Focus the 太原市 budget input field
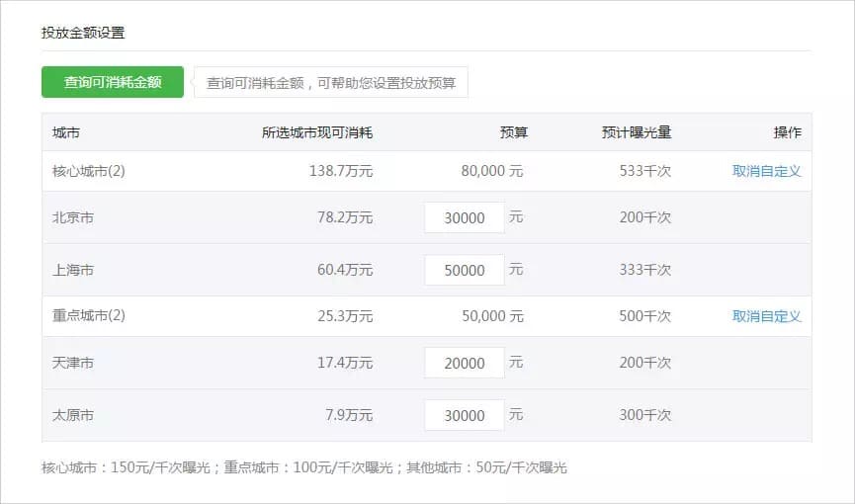Screen dimensions: 855x504 pos(465,415)
